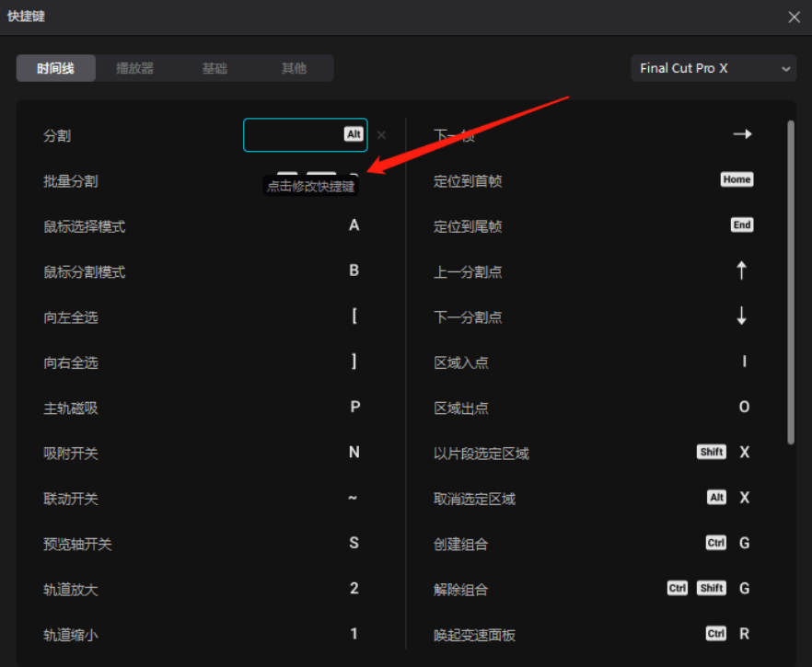812x667 pixels.
Task: Open the 基础 shortcuts tab
Action: tap(215, 67)
